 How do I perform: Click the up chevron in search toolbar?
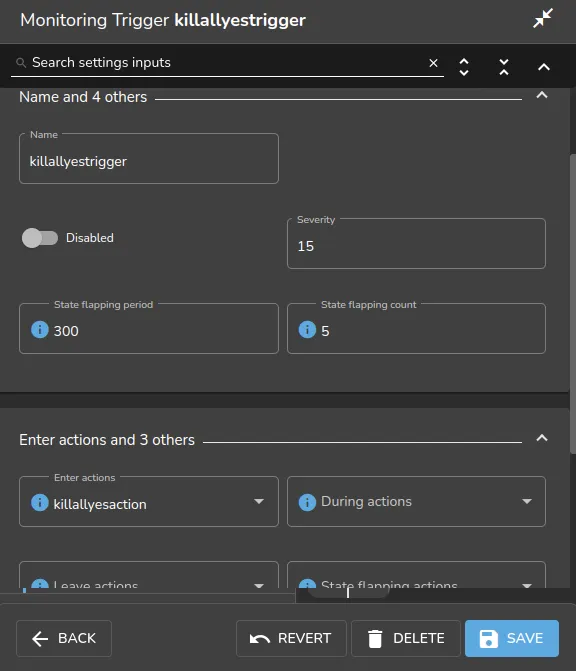pos(543,67)
